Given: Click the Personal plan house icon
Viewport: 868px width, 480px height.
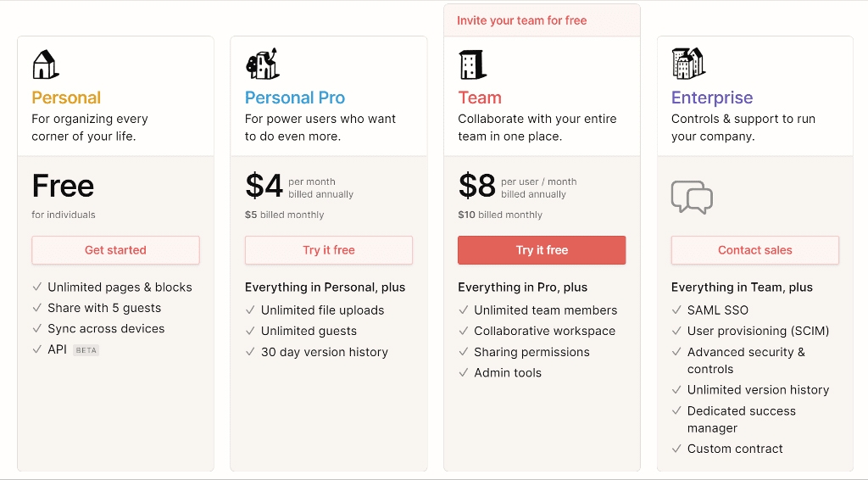Looking at the screenshot, I should (x=45, y=64).
